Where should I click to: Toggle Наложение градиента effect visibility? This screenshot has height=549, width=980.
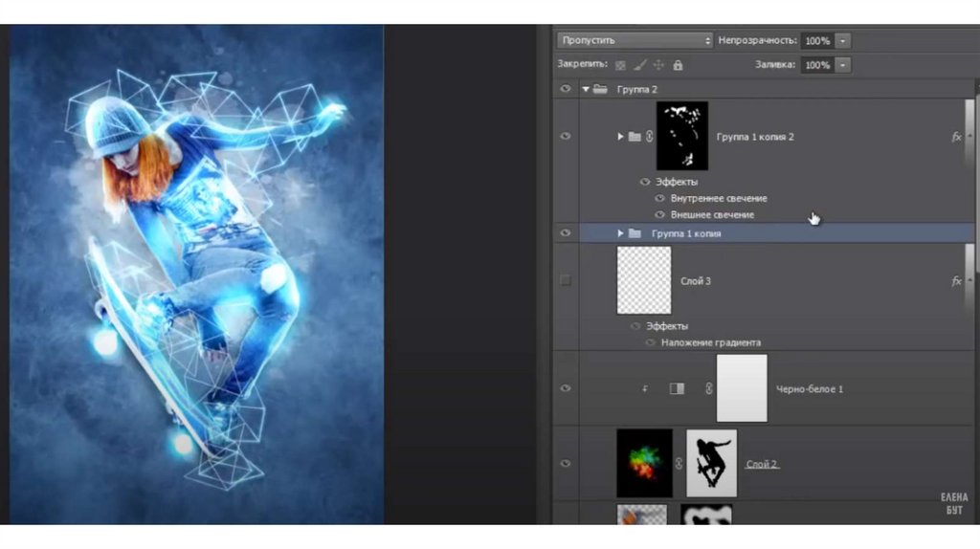[650, 342]
